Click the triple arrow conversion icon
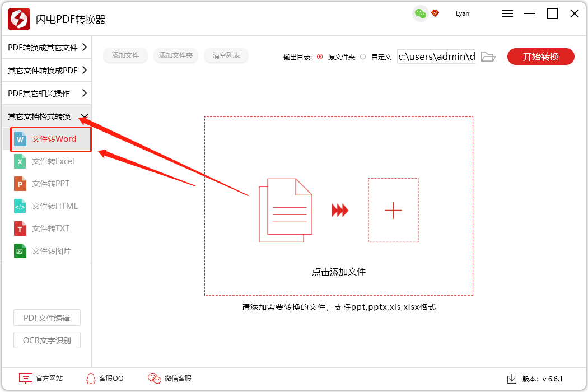The width and height of the screenshot is (588, 392). 340,211
